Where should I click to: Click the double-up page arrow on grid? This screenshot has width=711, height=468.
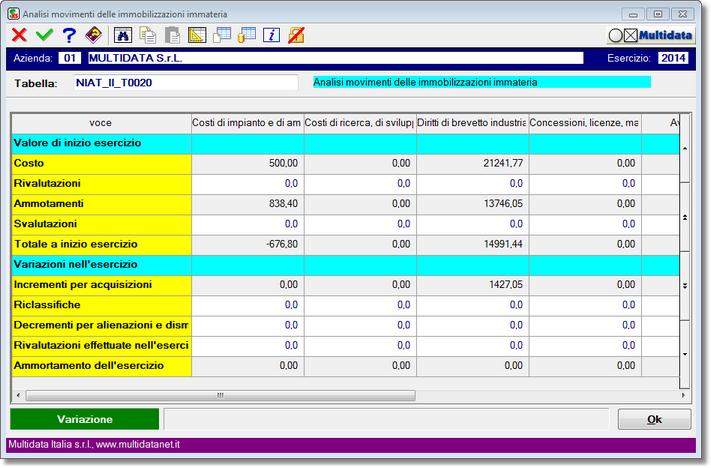[x=685, y=218]
